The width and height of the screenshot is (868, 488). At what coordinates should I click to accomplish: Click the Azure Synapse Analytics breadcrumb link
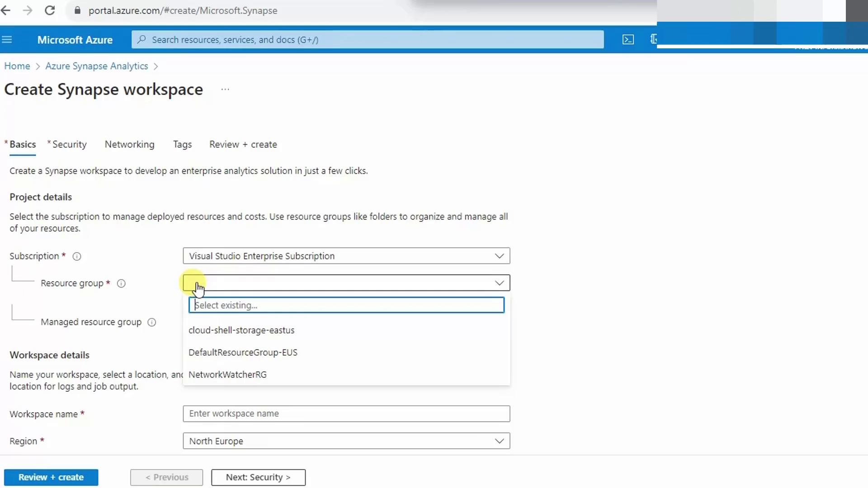[x=96, y=66]
